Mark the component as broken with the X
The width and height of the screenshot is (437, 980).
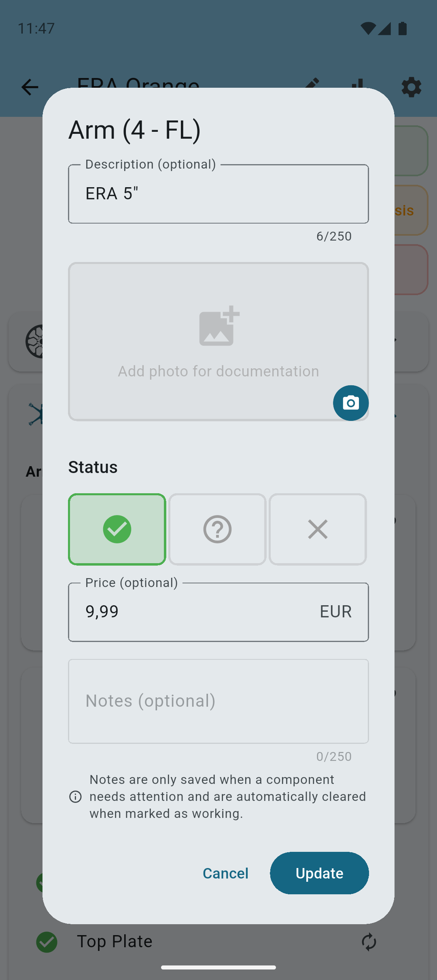pos(318,529)
